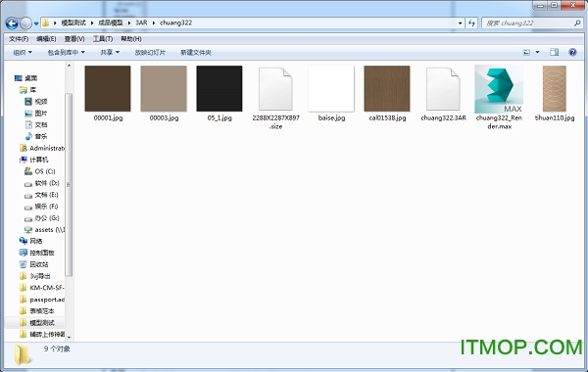Open the recent locations dropdown arrow
588x372 pixels.
click(36, 23)
